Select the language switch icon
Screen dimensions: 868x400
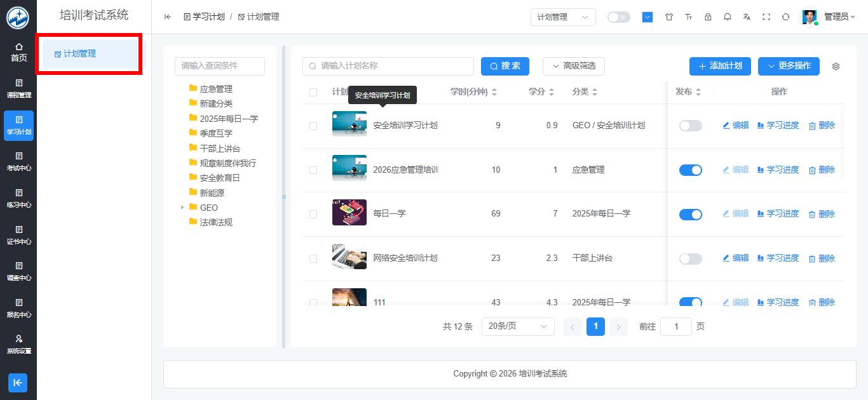point(747,17)
